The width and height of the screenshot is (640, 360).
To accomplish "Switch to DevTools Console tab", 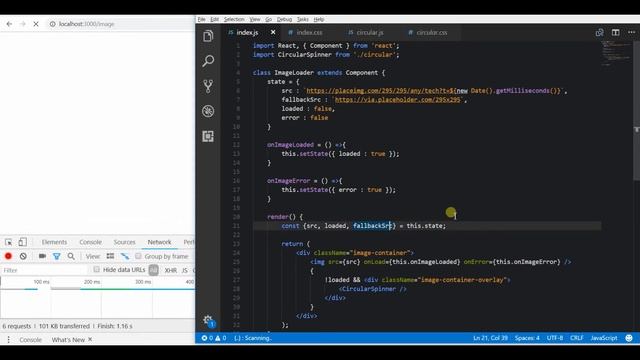I will (91, 242).
